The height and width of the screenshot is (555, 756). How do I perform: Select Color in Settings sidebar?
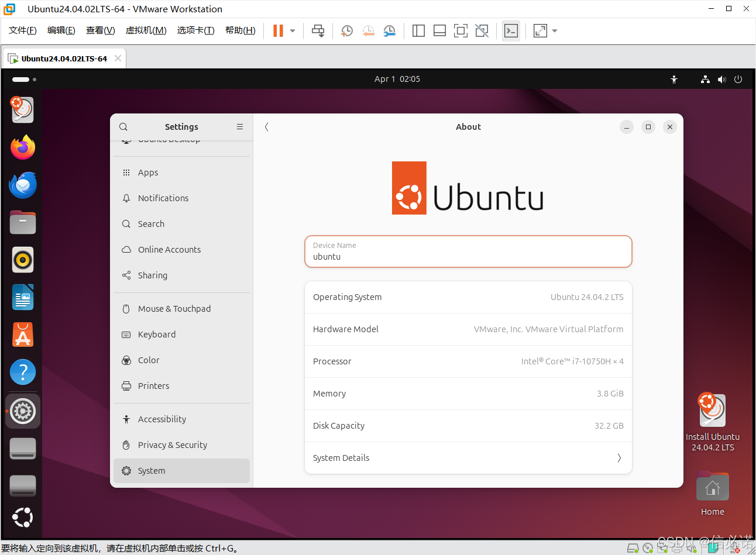click(182, 360)
